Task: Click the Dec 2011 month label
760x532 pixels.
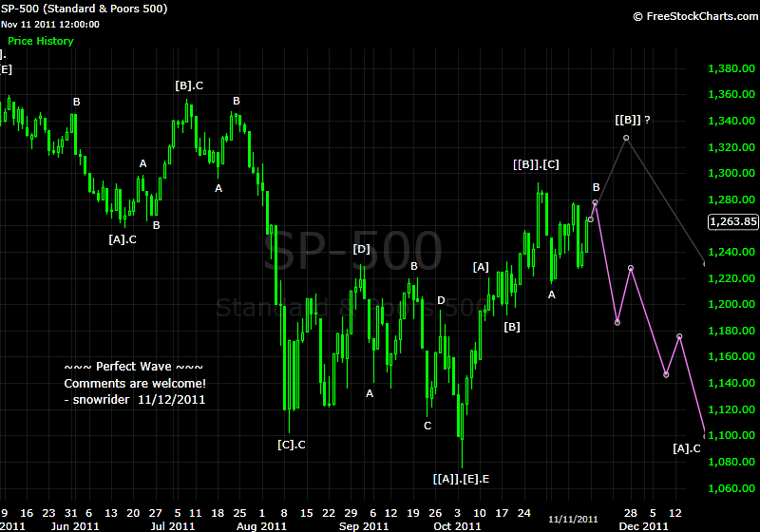Action: pos(644,526)
